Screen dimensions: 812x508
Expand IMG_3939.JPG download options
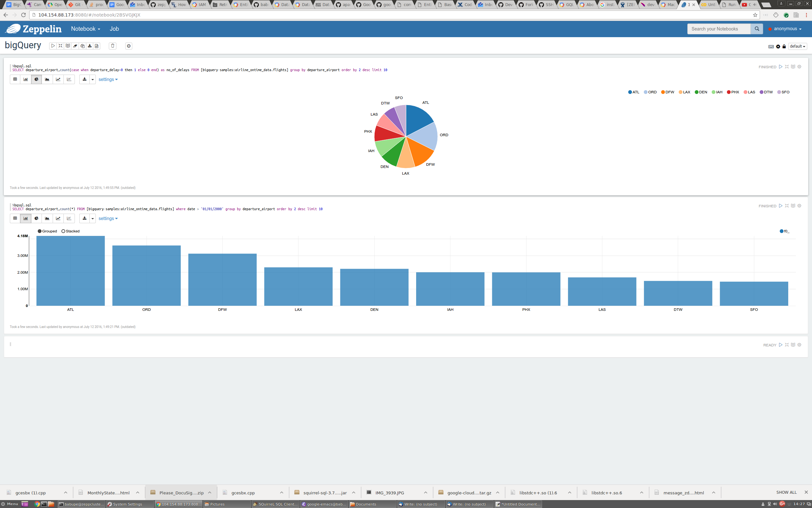(x=425, y=492)
